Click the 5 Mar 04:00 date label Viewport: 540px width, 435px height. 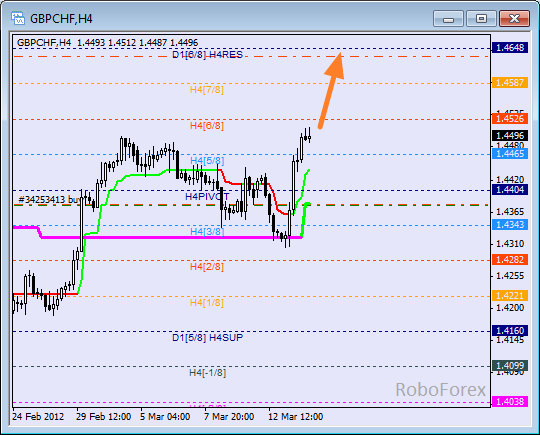(165, 417)
